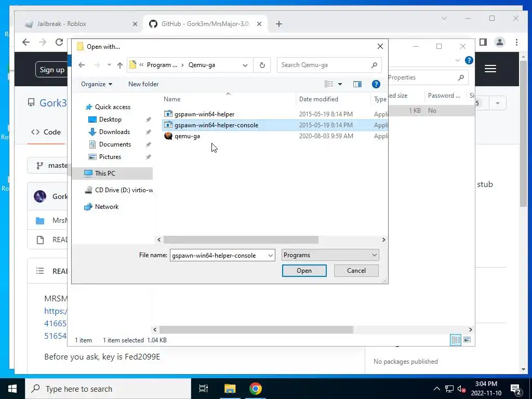This screenshot has height=399, width=532.
Task: Open dialog help blue question icon
Action: pyautogui.click(x=376, y=84)
